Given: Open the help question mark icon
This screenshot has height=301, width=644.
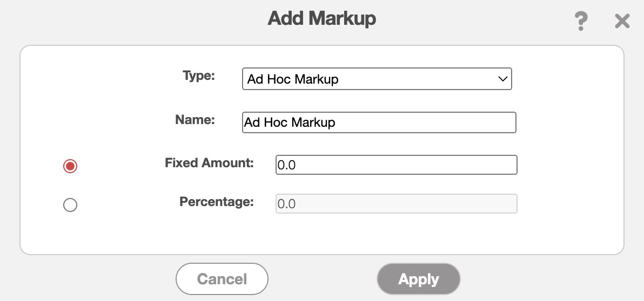Looking at the screenshot, I should click(x=580, y=22).
